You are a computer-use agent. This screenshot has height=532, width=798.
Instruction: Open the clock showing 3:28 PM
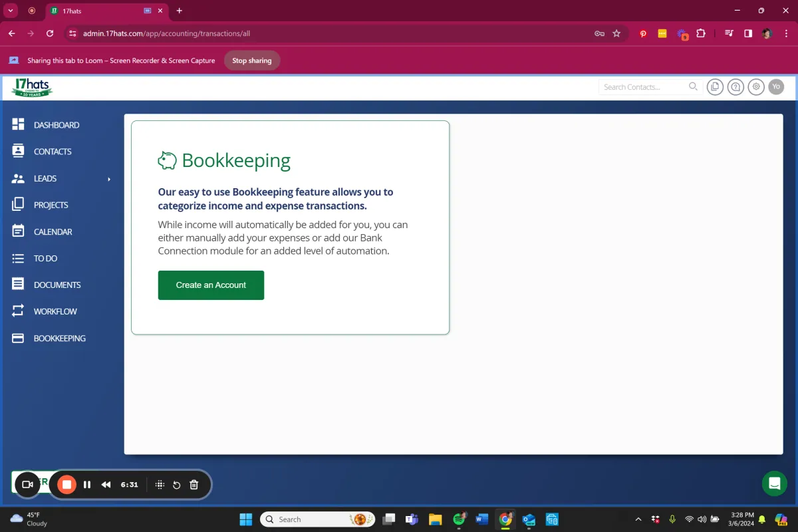[x=741, y=519]
